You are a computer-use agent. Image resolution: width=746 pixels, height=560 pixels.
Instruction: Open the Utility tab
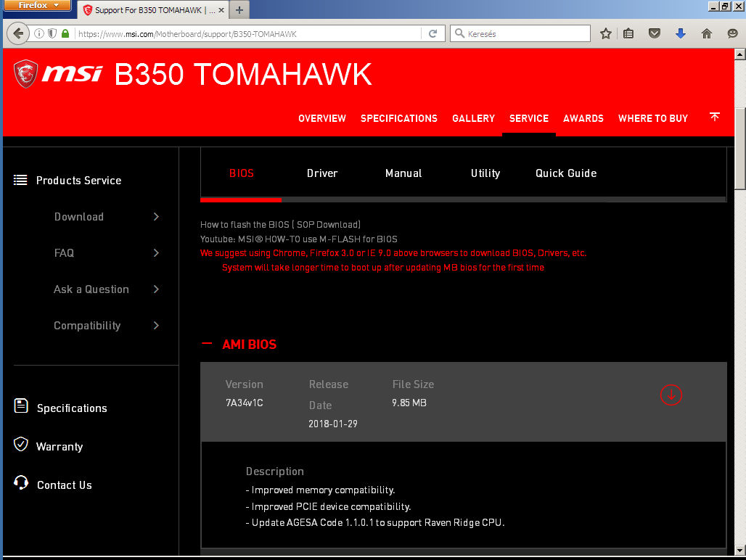[485, 173]
